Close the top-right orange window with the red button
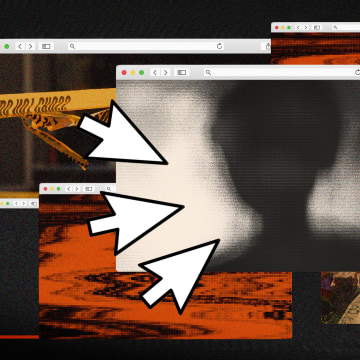 pos(277,27)
